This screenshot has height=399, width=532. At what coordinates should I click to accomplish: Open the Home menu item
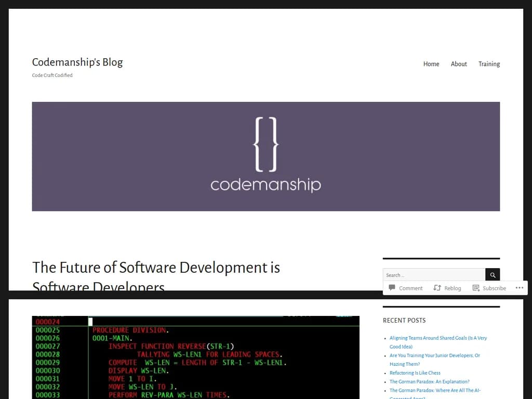pyautogui.click(x=431, y=64)
